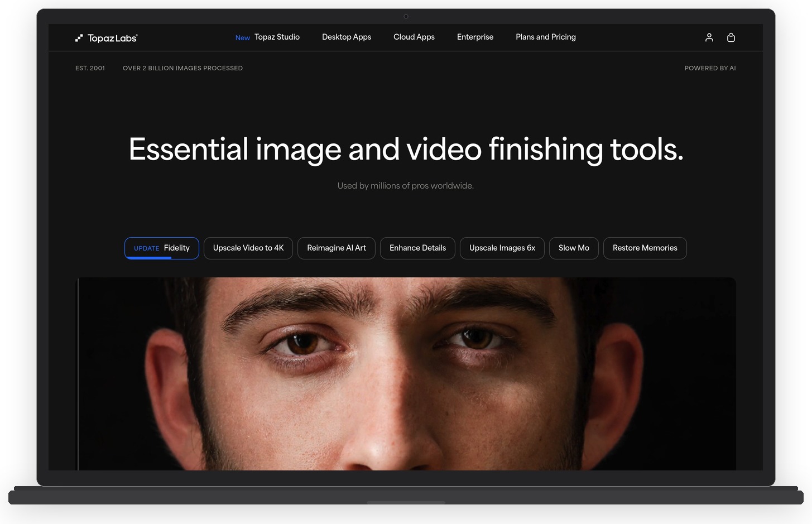This screenshot has height=524, width=812.
Task: Select the Fidelity UPDATE tab
Action: point(161,248)
